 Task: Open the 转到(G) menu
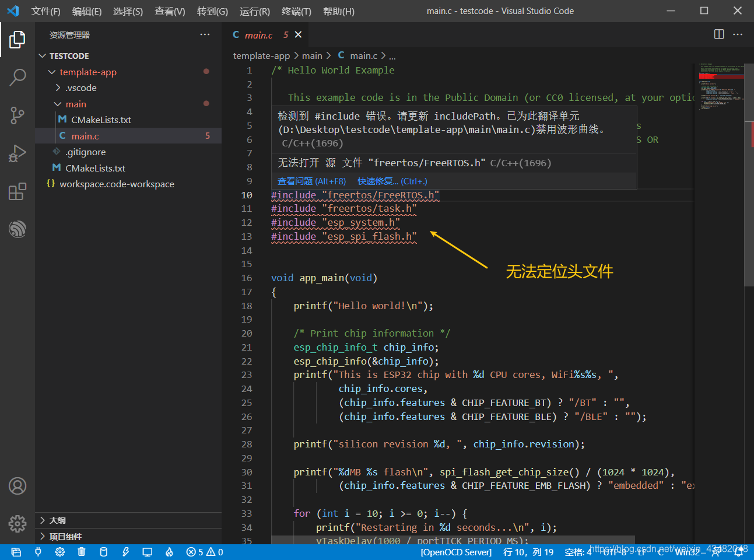pos(212,11)
